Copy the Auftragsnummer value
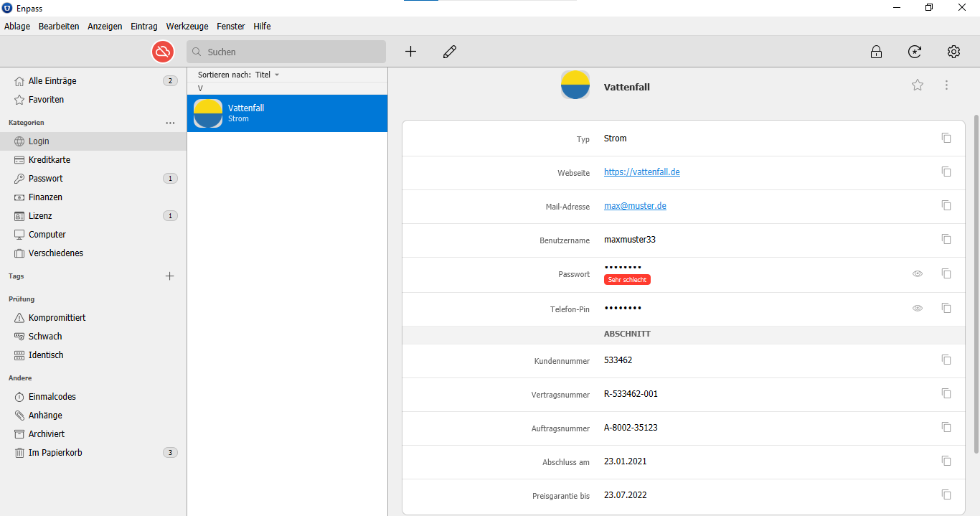 pyautogui.click(x=946, y=427)
